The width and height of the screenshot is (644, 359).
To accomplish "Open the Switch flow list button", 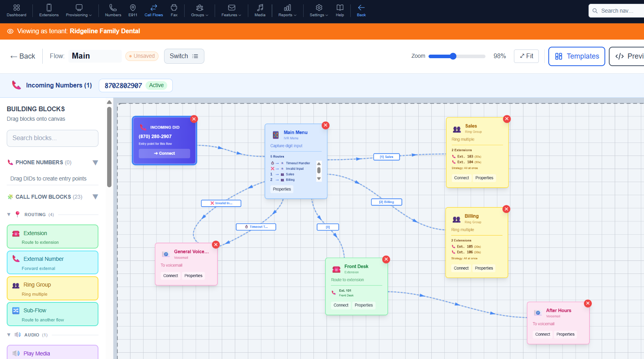I will click(x=184, y=56).
